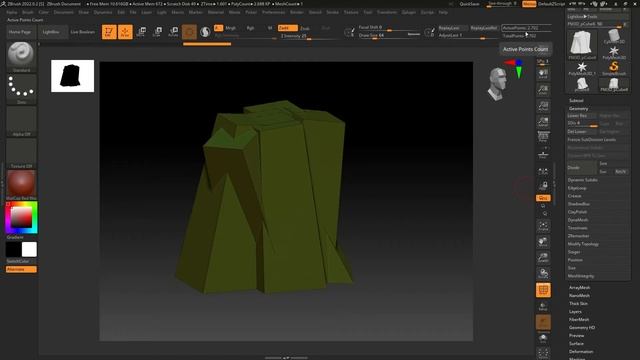Activate the Edit mode button
This screenshot has height=360, width=640.
109,32
